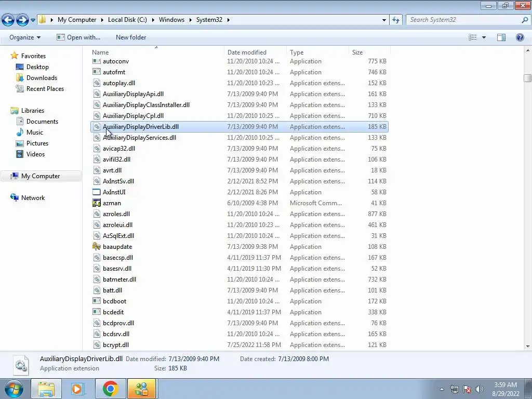532x399 pixels.
Task: Click the baaupdate application icon
Action: click(x=97, y=247)
